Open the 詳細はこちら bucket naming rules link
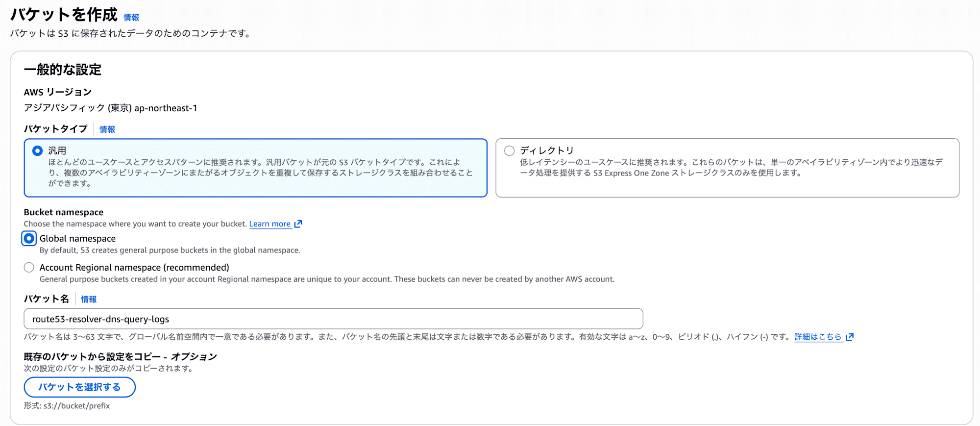Screen dimensions: 980x426 [x=818, y=337]
